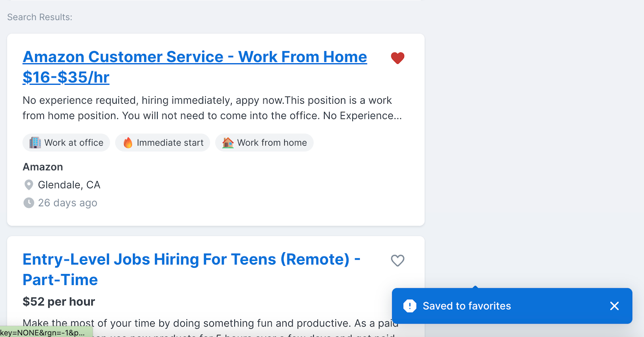Click the Search Results heading
The height and width of the screenshot is (337, 644).
pyautogui.click(x=40, y=17)
